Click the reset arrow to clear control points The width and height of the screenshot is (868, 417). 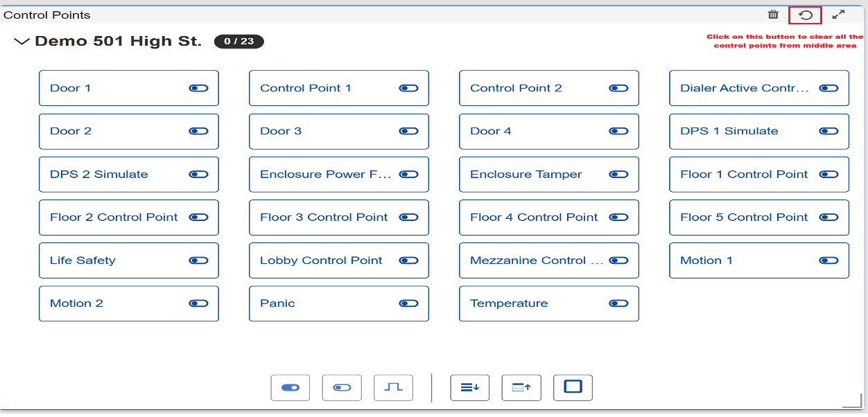coord(806,15)
